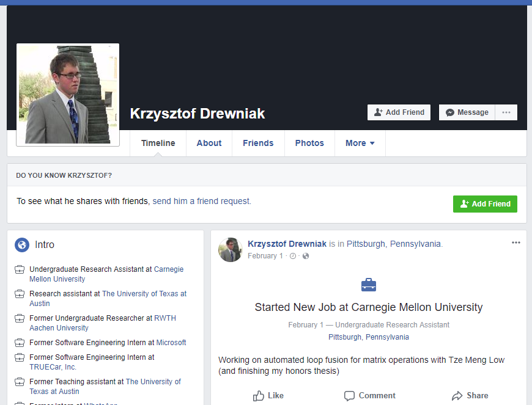Click the blue briefcase life event icon
Screen dimensions: 532x405
click(369, 285)
